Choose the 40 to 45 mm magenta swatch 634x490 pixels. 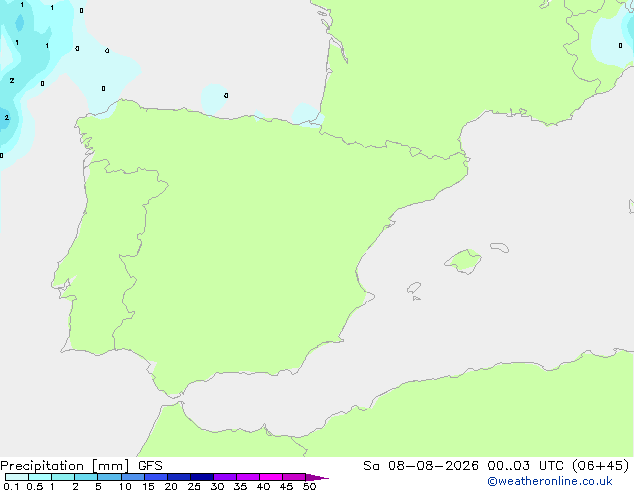click(271, 477)
